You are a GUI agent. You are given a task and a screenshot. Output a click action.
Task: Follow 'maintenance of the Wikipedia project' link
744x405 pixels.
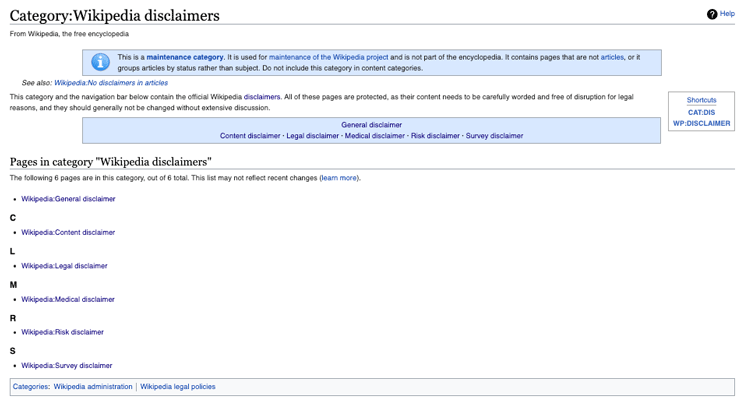328,57
